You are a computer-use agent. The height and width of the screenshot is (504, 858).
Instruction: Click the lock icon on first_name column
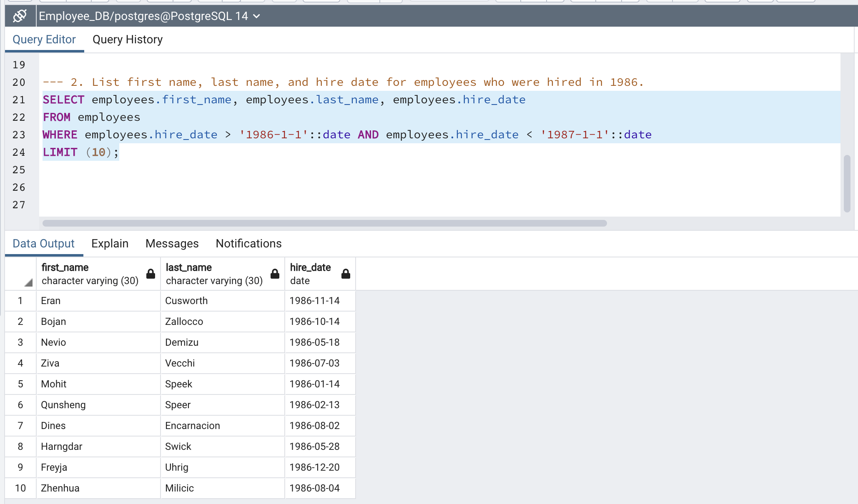tap(150, 274)
